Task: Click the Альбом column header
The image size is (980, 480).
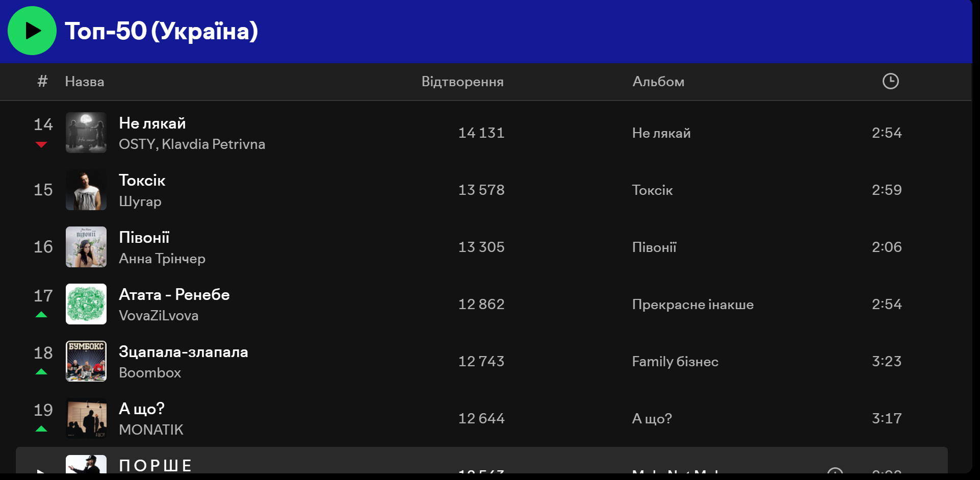Action: pos(658,82)
